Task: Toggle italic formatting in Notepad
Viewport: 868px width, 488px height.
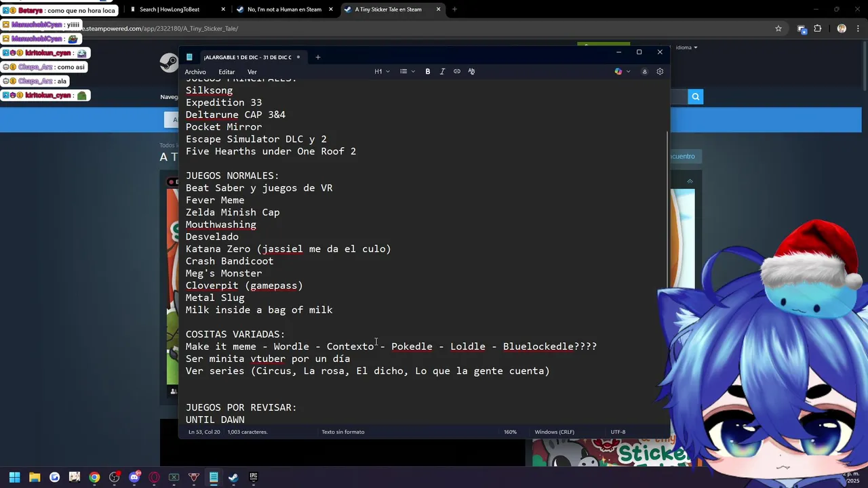Action: [x=442, y=71]
